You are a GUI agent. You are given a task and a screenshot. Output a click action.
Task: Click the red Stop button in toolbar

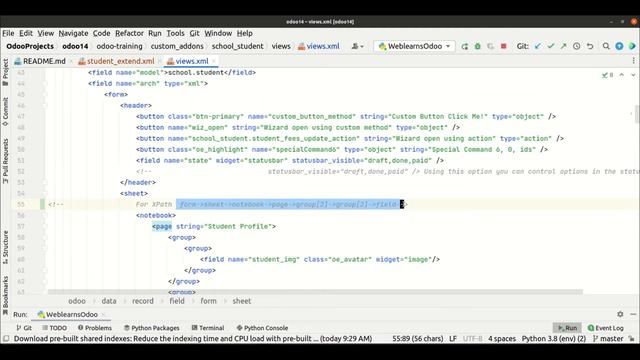(504, 47)
